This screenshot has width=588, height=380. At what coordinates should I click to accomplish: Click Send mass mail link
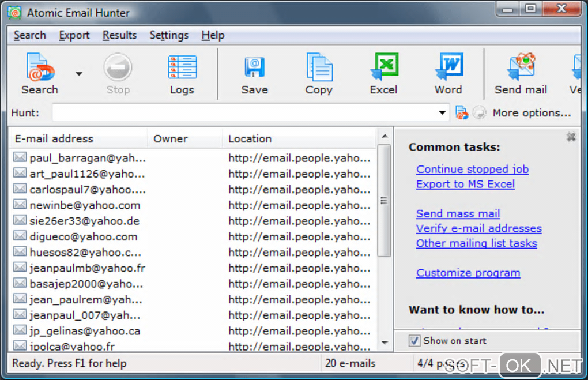pyautogui.click(x=458, y=214)
